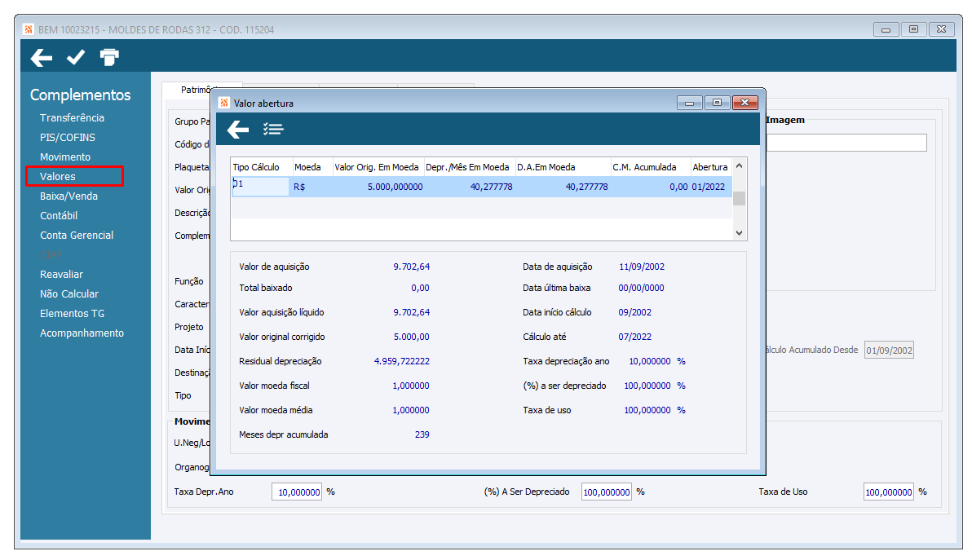Click back arrow in Valor abertura dialog

(238, 129)
